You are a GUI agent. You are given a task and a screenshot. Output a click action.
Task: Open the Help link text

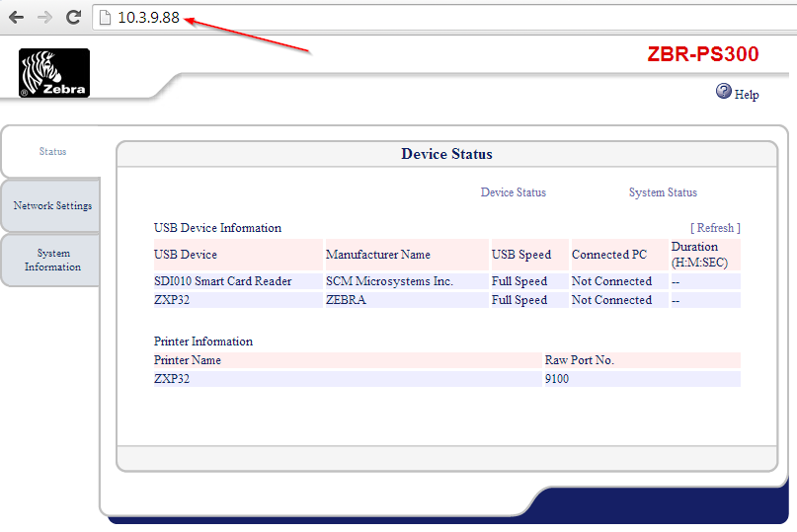(x=747, y=95)
